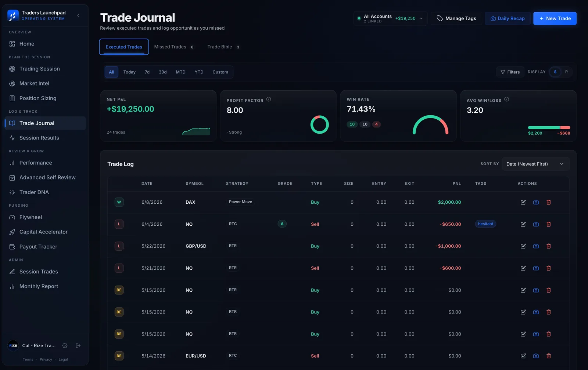Delete the 5/21/2026 NQ trade

click(x=549, y=268)
